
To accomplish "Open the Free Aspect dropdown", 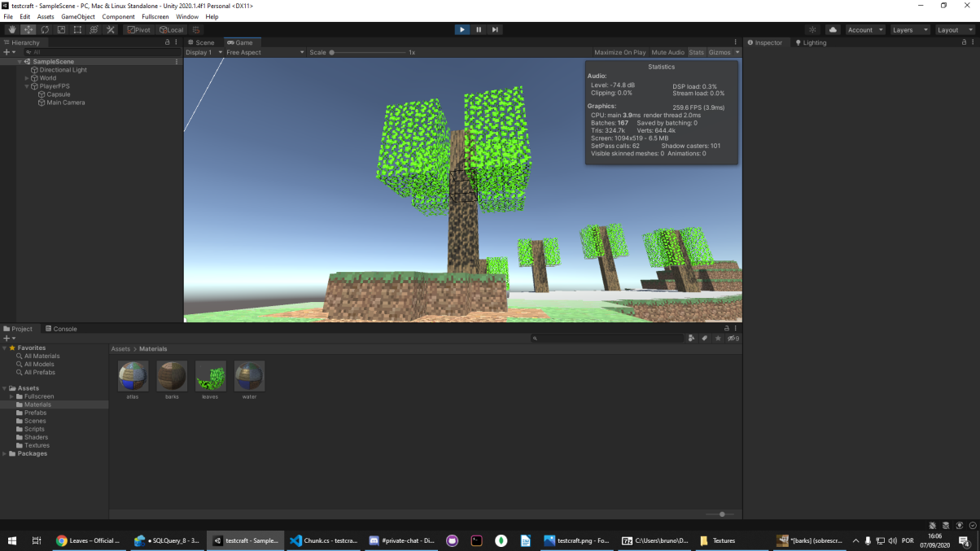I will click(x=265, y=52).
